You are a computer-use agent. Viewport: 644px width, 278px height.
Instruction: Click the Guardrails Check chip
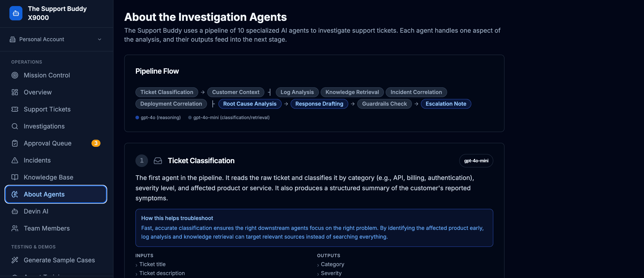385,104
